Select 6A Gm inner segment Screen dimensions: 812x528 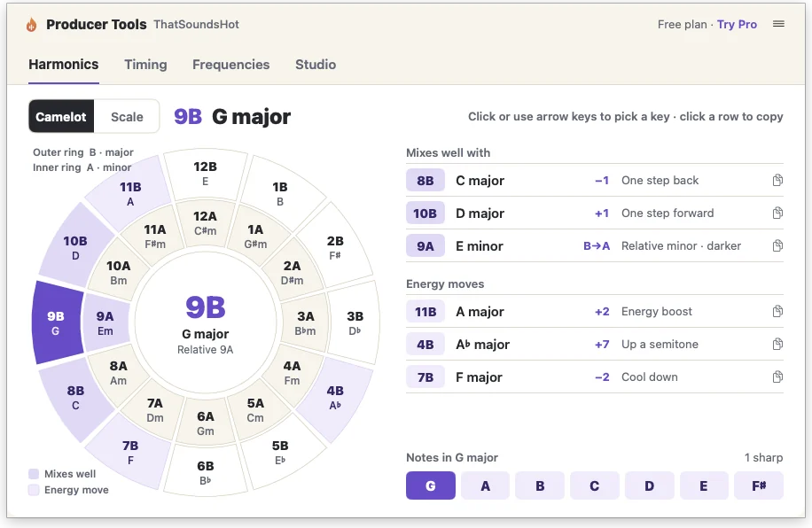coord(205,423)
